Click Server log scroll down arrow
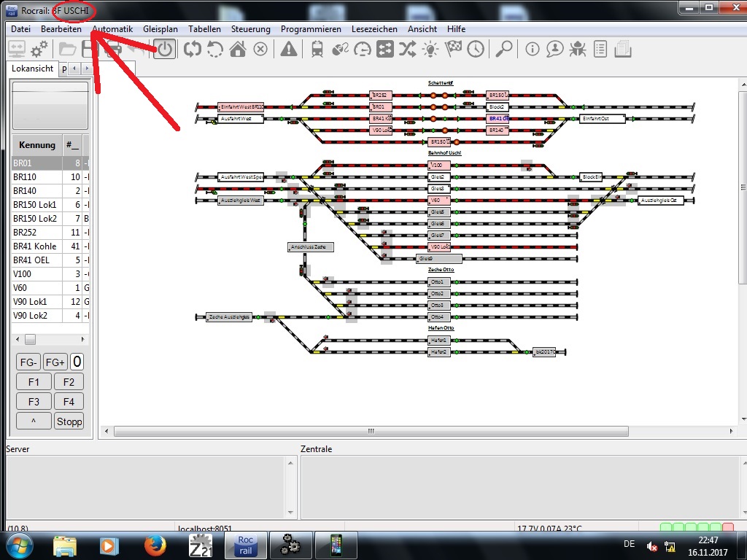Screen dimensions: 747x560 290,513
